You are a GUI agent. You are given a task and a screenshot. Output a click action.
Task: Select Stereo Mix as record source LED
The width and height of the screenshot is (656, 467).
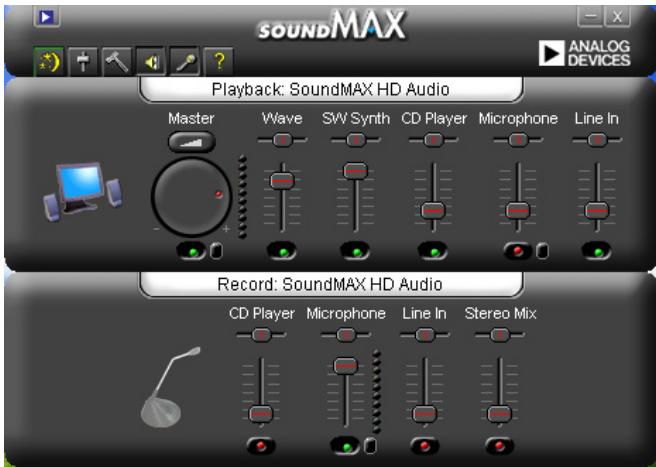click(500, 446)
